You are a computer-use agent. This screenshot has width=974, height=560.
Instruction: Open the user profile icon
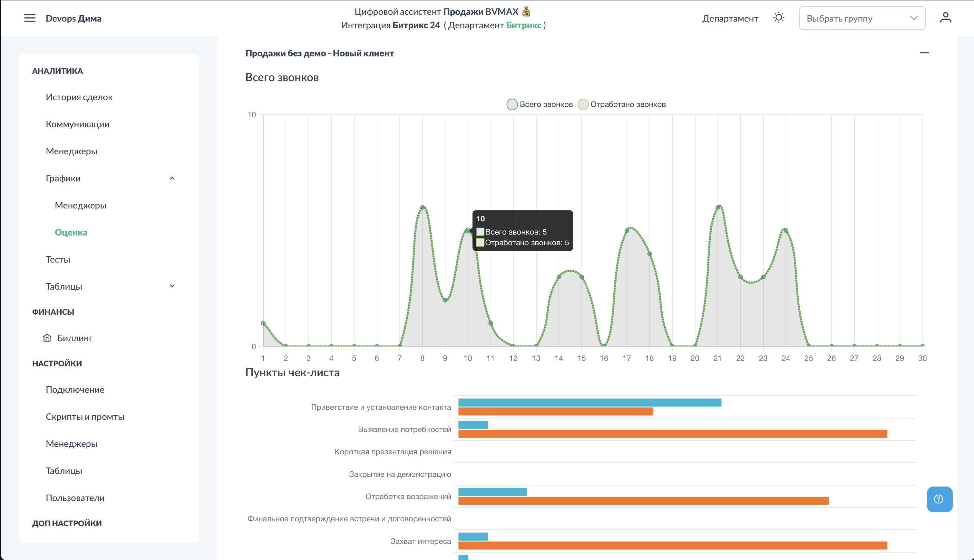pos(946,18)
